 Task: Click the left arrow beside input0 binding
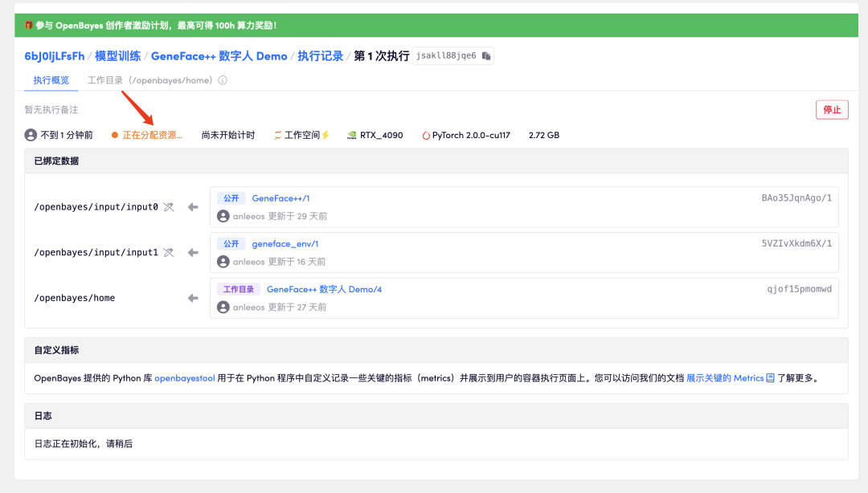pos(192,206)
